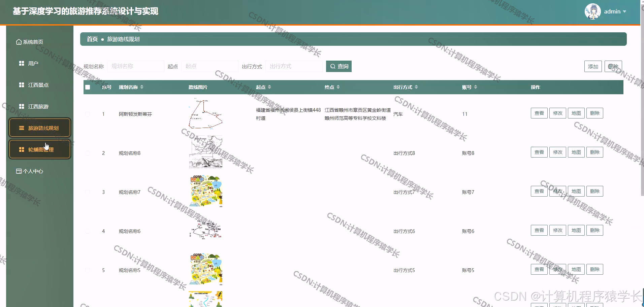The width and height of the screenshot is (644, 307).
Task: Focus the 规划名称 search field
Action: pos(136,66)
